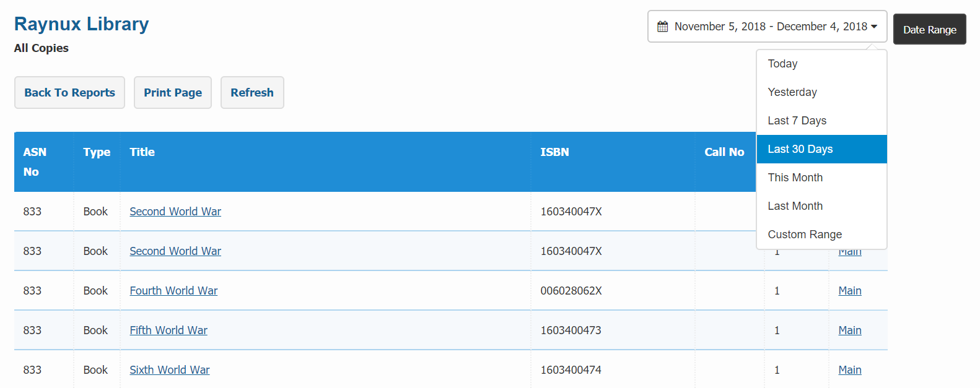Select ISBN 1603400473 cell

(613, 330)
